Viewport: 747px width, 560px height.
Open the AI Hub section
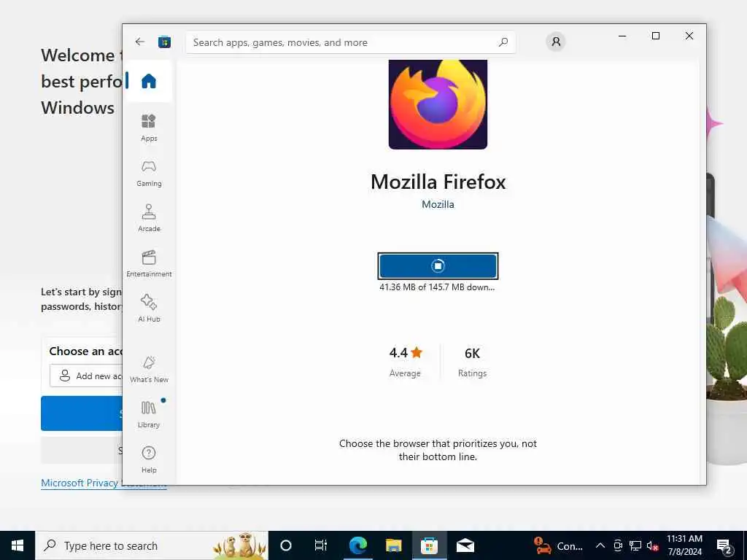149,308
